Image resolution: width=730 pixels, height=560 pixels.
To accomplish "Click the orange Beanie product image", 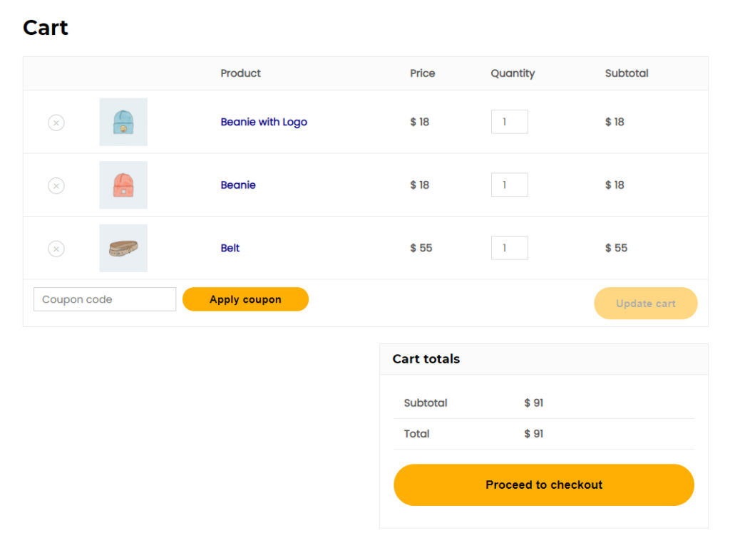I will tap(123, 185).
